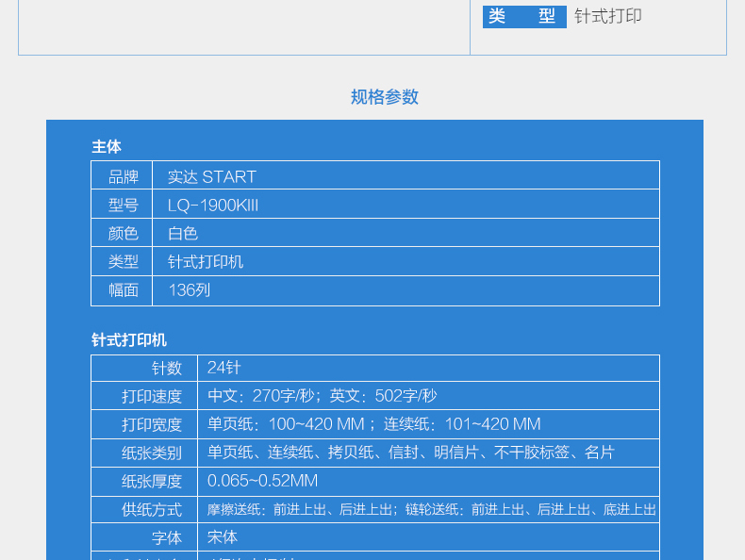Click the 打印速度 label cell

point(152,396)
